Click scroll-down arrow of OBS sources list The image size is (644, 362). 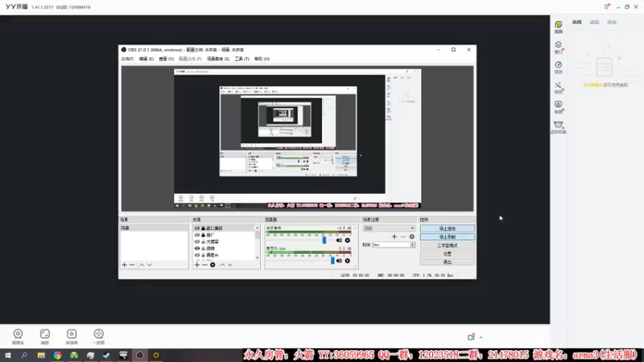click(x=258, y=257)
